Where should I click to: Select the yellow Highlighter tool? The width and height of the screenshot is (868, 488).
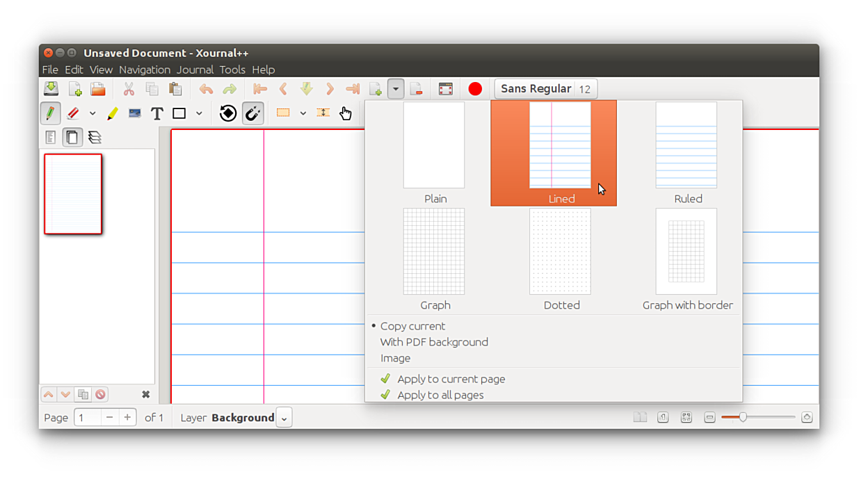click(x=112, y=113)
